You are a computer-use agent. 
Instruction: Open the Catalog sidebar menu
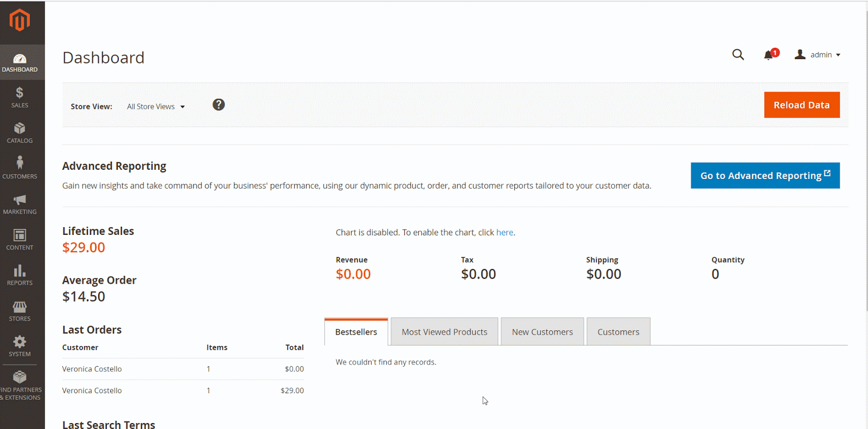pos(20,133)
